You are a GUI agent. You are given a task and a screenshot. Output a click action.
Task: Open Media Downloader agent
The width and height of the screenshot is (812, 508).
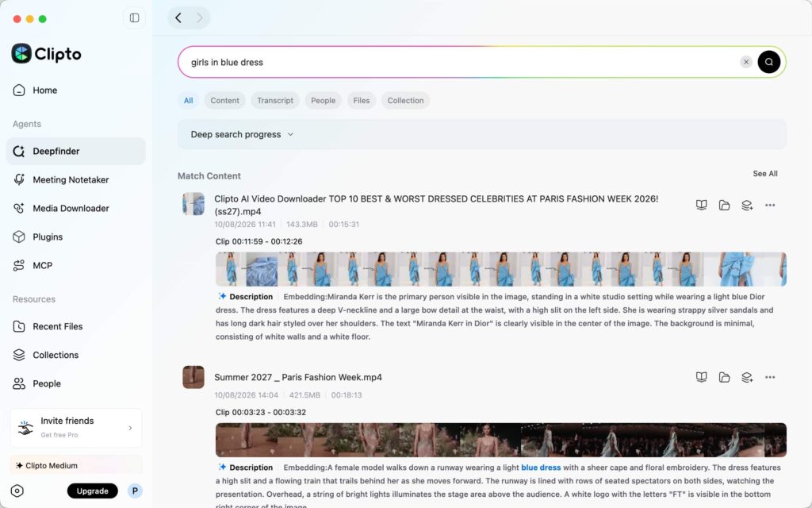(x=76, y=209)
